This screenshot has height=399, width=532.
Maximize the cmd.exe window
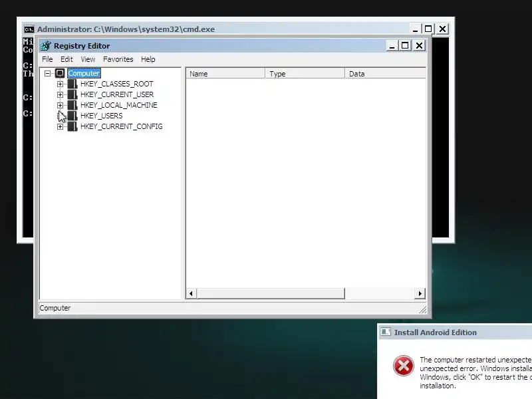[428, 29]
